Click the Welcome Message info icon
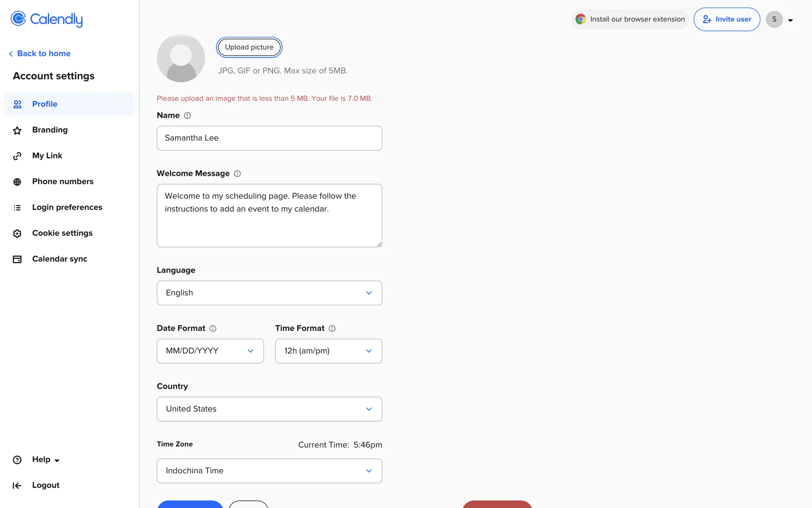The image size is (812, 508). click(237, 174)
